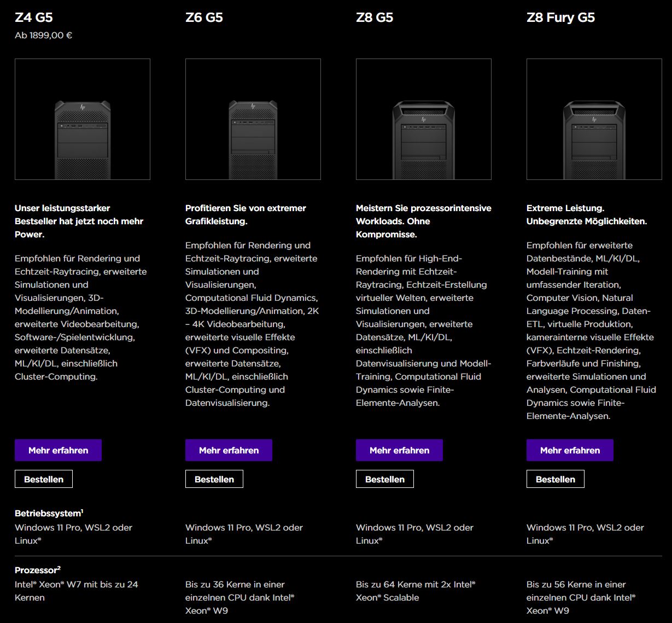Click Z8 Fury G5 'Windows 11 Pro, WSL2 oder Linux' text
Image resolution: width=672 pixels, height=623 pixels.
coord(586,534)
